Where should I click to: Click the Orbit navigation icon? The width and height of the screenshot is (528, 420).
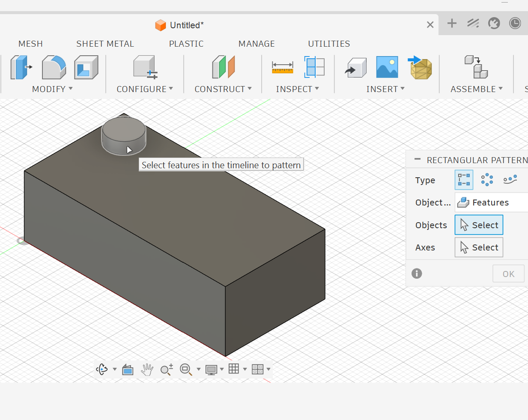(x=102, y=369)
